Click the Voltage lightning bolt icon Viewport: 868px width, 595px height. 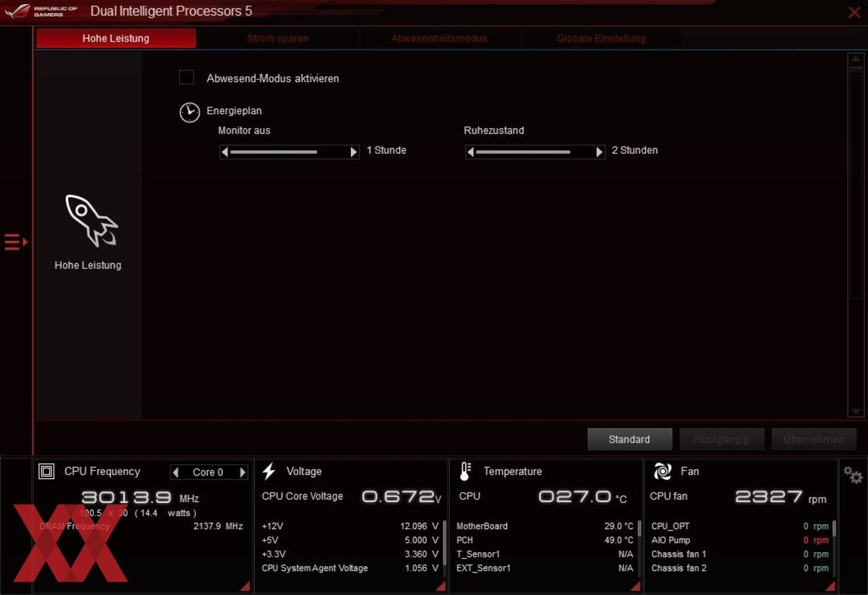[x=269, y=471]
